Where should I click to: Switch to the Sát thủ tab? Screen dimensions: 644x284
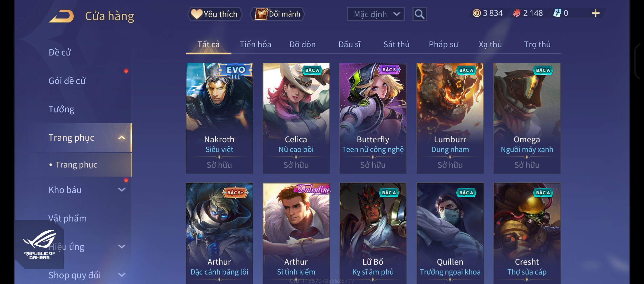[396, 44]
